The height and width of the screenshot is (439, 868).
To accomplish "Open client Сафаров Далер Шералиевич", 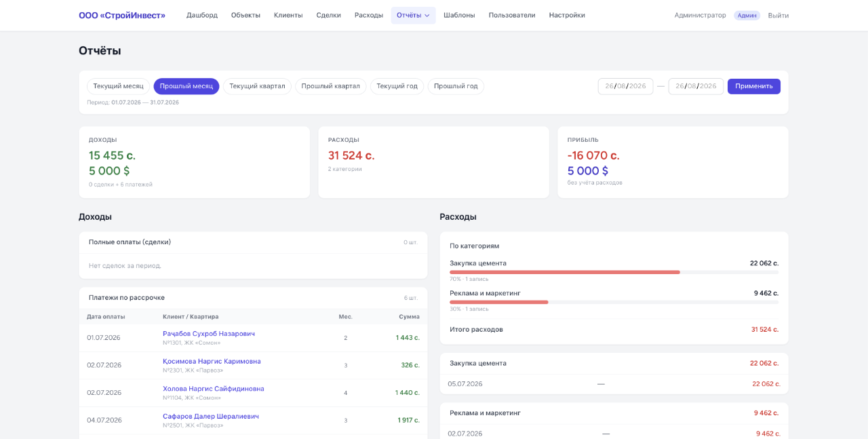I will coord(211,416).
